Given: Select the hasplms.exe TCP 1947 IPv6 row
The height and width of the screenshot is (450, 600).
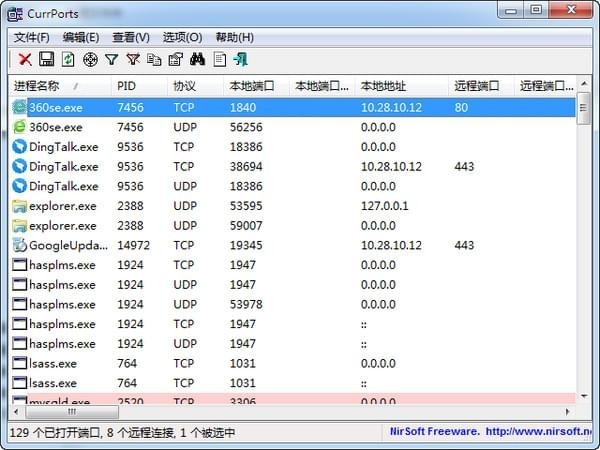Looking at the screenshot, I should (x=293, y=324).
